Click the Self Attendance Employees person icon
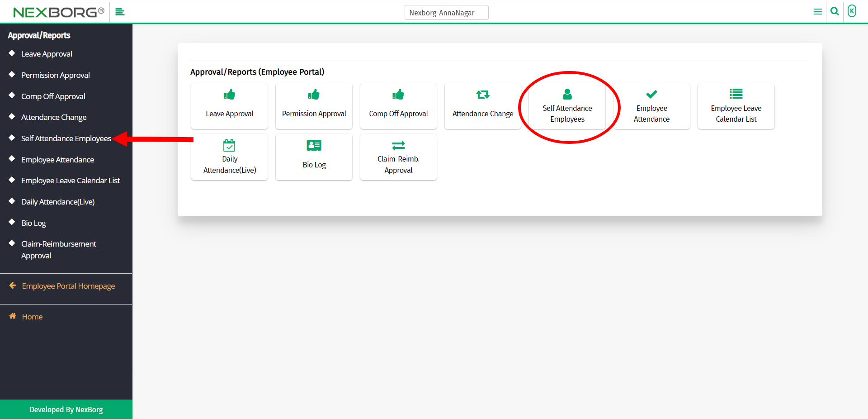 point(567,94)
